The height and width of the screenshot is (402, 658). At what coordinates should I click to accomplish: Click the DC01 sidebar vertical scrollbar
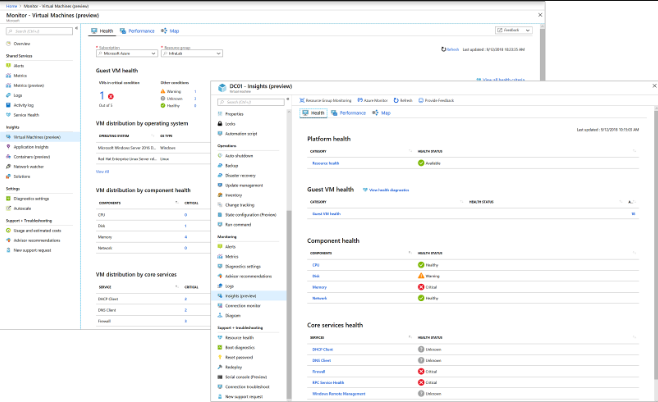tap(289, 304)
